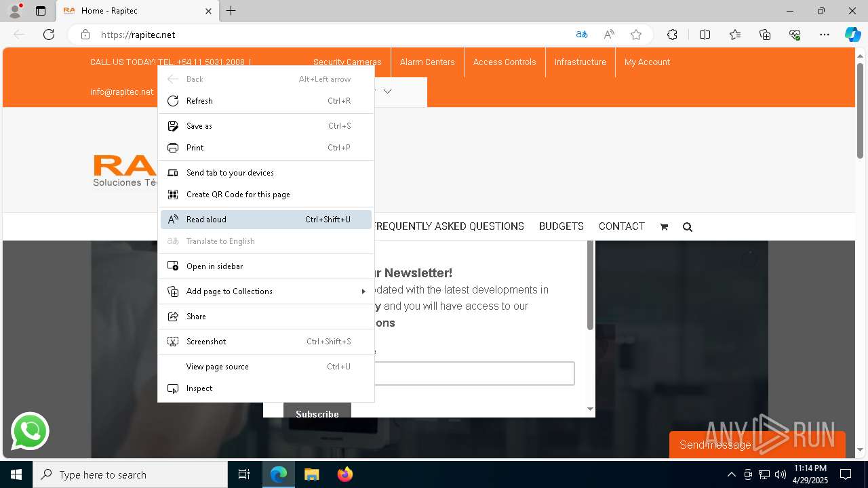Toggle split screen view
868x488 pixels.
705,35
